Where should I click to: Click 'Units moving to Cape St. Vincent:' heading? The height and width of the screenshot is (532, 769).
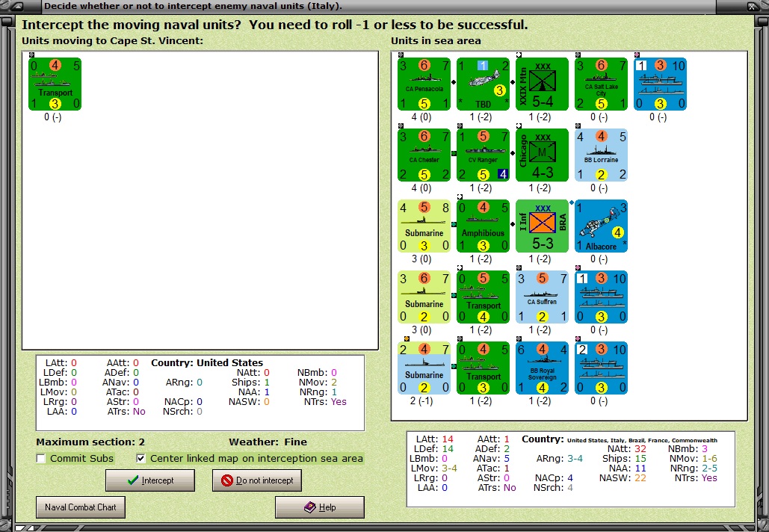(x=112, y=40)
